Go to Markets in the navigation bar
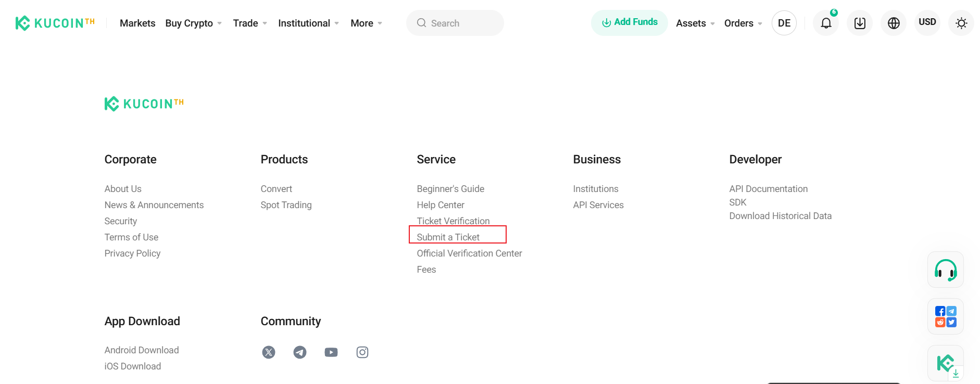Viewport: 980px width, 384px height. point(137,23)
